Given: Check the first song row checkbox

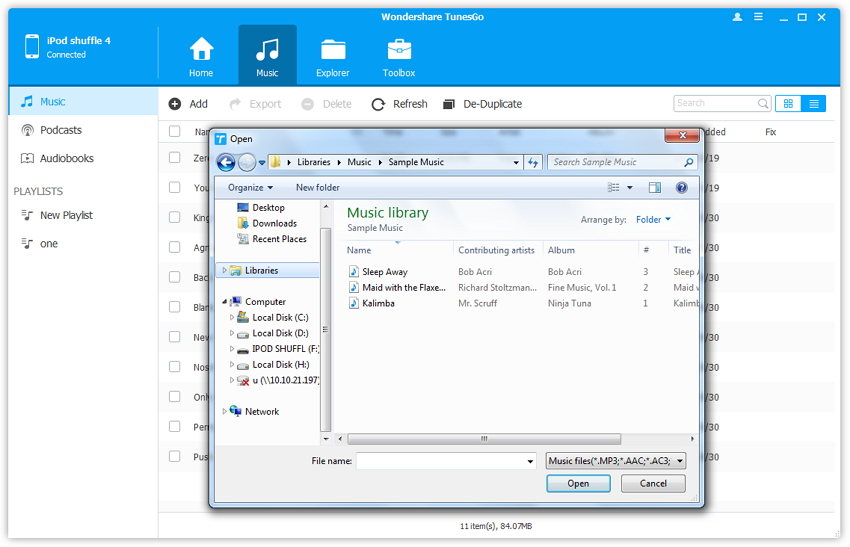Looking at the screenshot, I should [175, 157].
